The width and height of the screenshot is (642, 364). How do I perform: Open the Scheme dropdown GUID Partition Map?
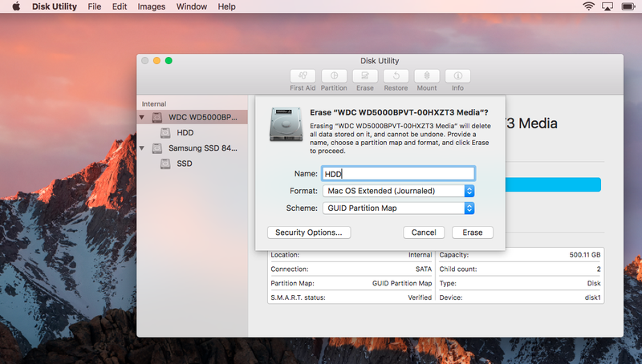point(398,208)
